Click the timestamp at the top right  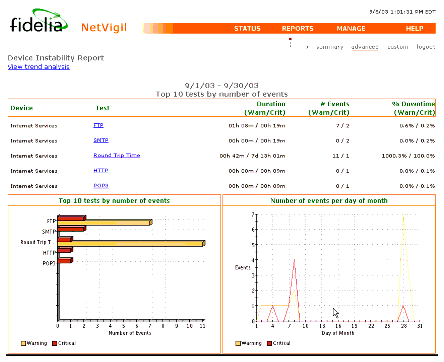402,12
